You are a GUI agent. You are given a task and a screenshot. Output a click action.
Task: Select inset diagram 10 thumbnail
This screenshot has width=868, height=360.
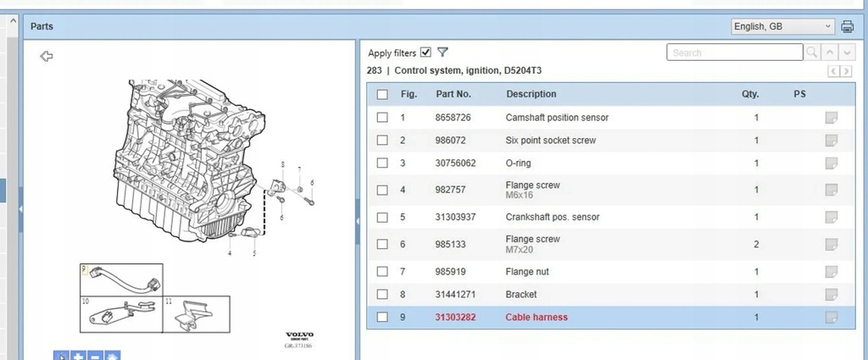pyautogui.click(x=121, y=314)
